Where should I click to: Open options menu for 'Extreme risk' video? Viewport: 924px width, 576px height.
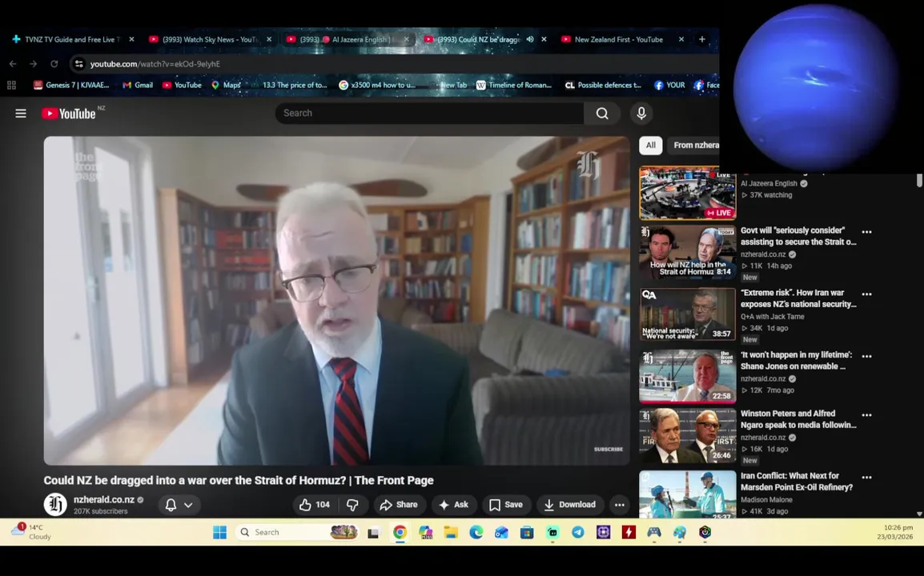pos(866,294)
